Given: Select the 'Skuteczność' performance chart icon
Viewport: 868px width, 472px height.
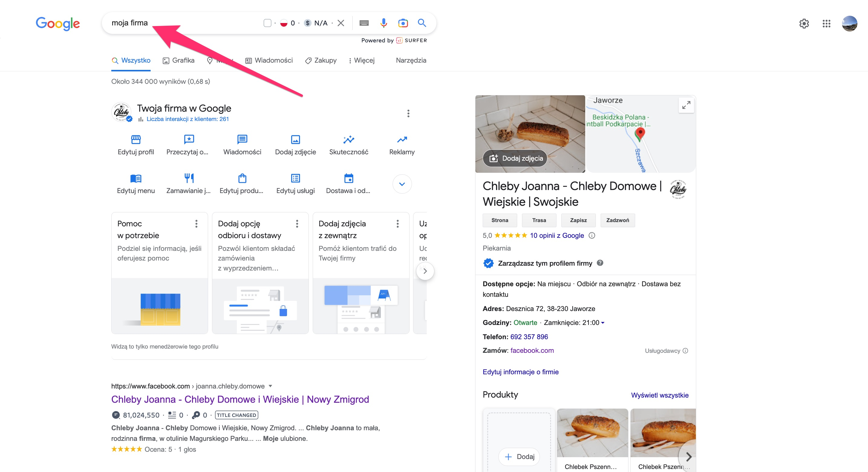Looking at the screenshot, I should tap(349, 139).
